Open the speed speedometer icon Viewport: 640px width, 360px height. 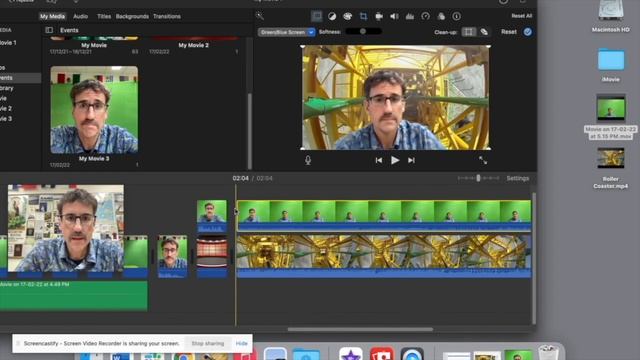coord(425,16)
